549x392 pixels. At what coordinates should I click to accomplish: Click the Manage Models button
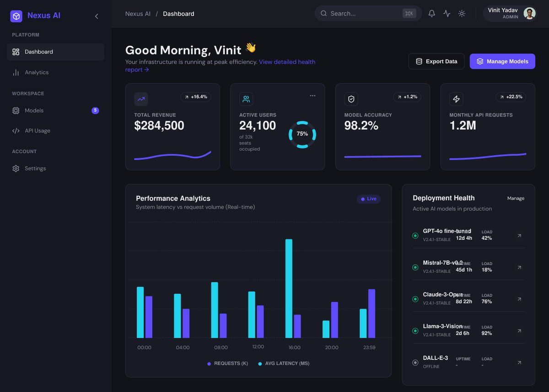pyautogui.click(x=502, y=61)
